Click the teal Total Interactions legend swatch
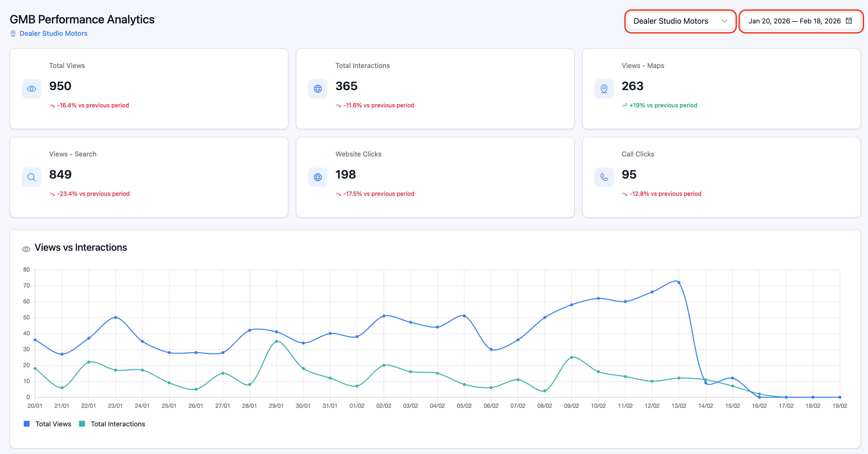This screenshot has height=454, width=868. click(82, 424)
